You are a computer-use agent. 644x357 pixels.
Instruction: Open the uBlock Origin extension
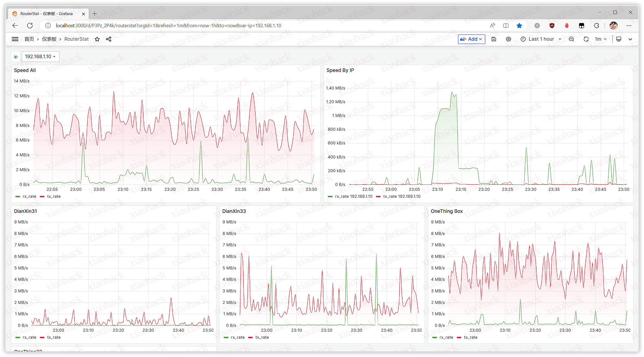552,26
